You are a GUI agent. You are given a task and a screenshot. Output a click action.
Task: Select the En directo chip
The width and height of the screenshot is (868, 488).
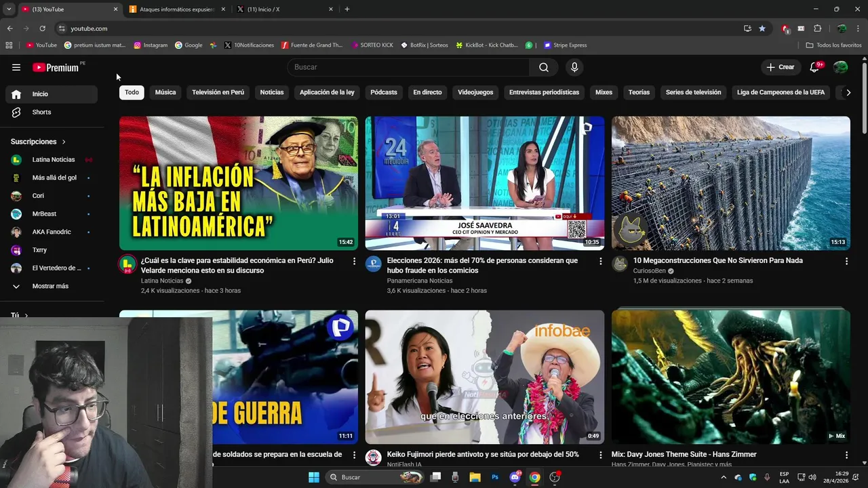point(427,92)
